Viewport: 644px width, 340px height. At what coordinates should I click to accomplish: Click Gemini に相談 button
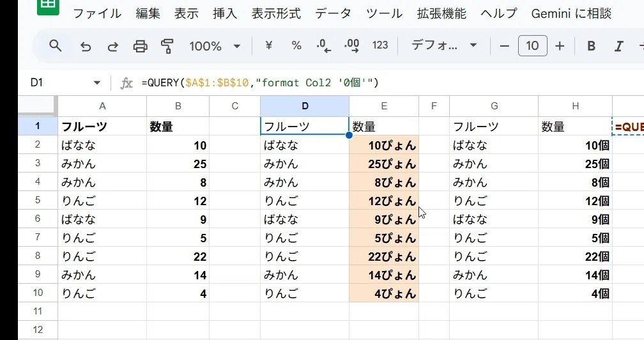click(x=571, y=13)
